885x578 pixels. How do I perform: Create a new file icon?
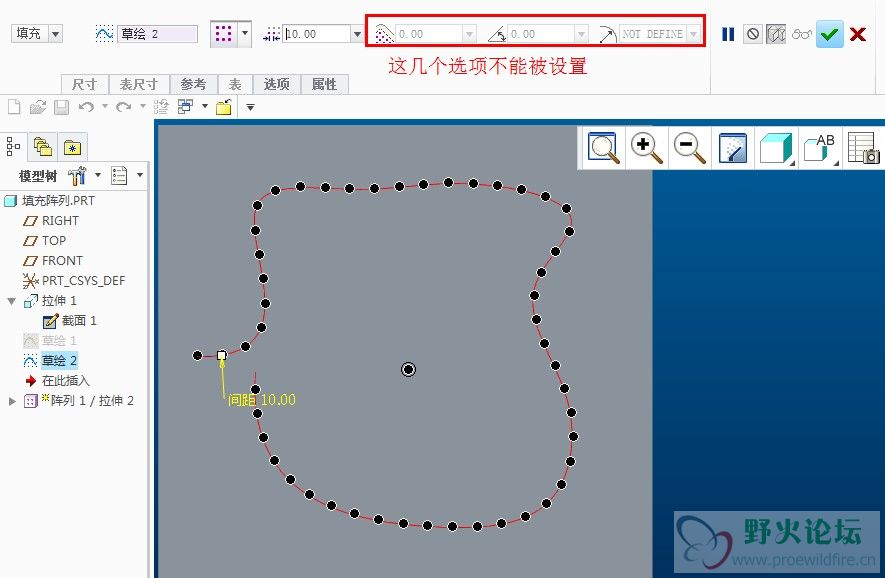click(14, 107)
